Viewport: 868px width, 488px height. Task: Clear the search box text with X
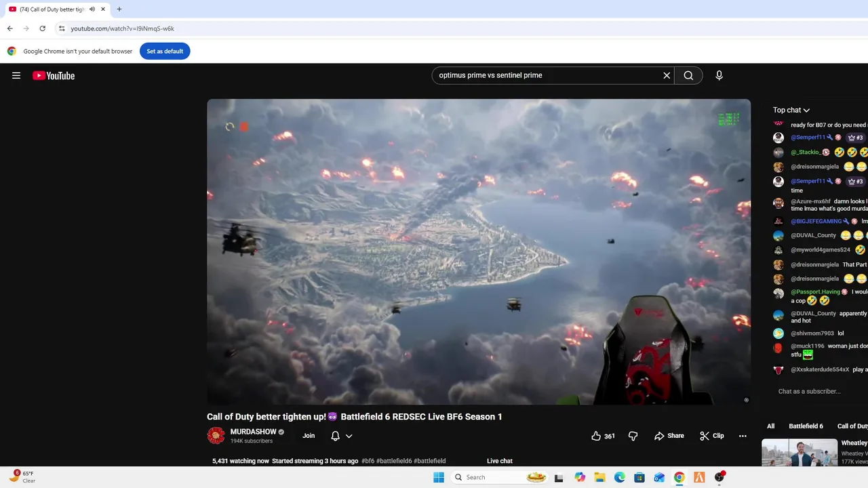(667, 75)
